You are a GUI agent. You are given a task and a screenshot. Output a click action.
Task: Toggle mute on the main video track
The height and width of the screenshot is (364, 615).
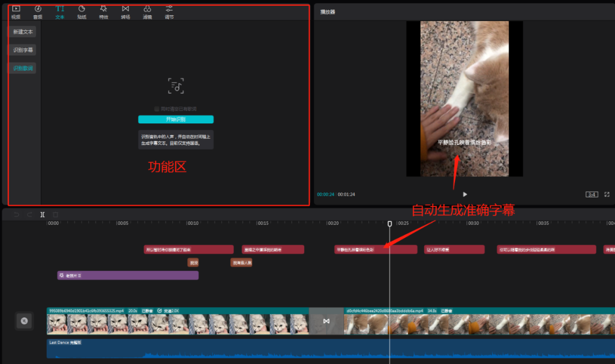coord(24,321)
